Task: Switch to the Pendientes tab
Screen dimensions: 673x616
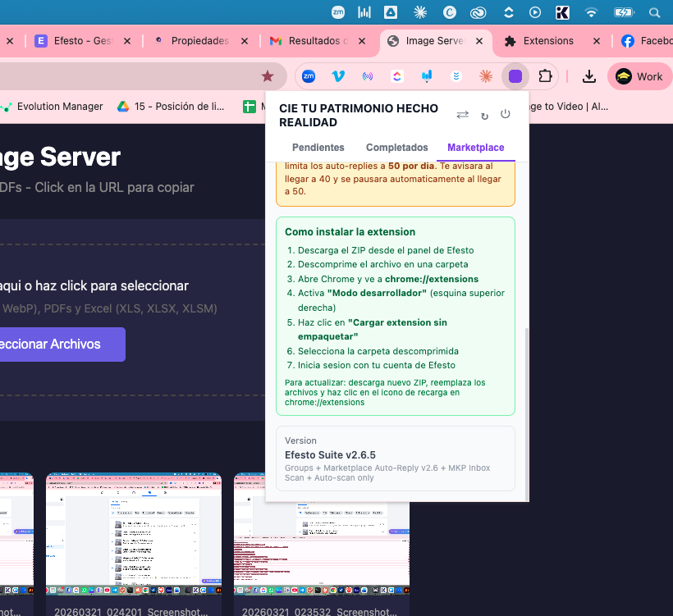Action: click(x=318, y=148)
